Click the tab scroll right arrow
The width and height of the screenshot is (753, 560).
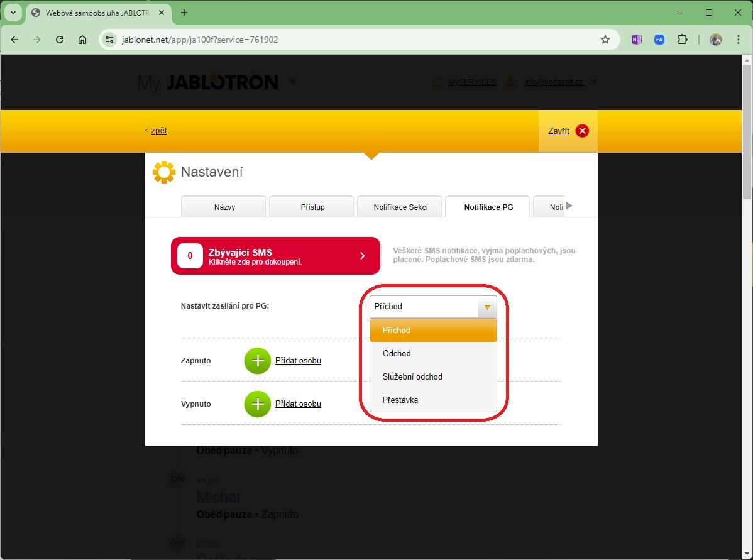tap(569, 206)
